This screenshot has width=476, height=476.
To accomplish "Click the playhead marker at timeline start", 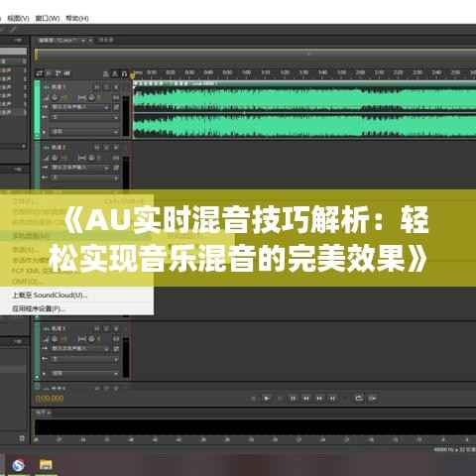I will tap(133, 75).
